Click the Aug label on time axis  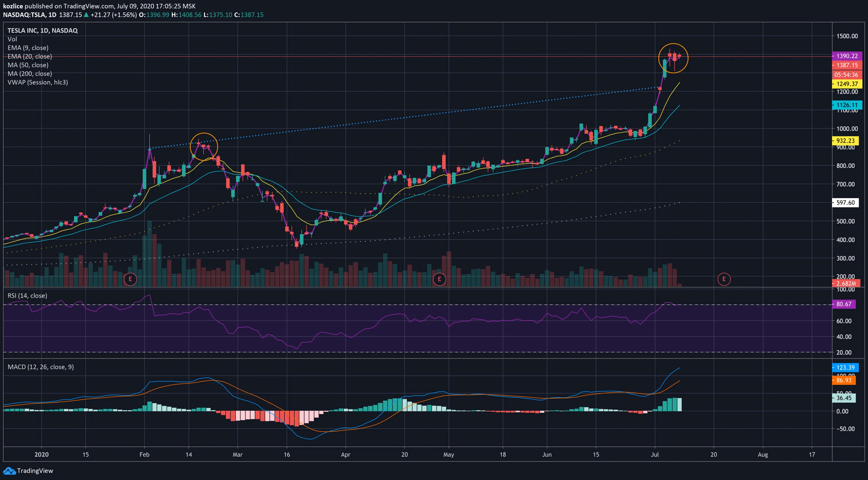point(762,455)
